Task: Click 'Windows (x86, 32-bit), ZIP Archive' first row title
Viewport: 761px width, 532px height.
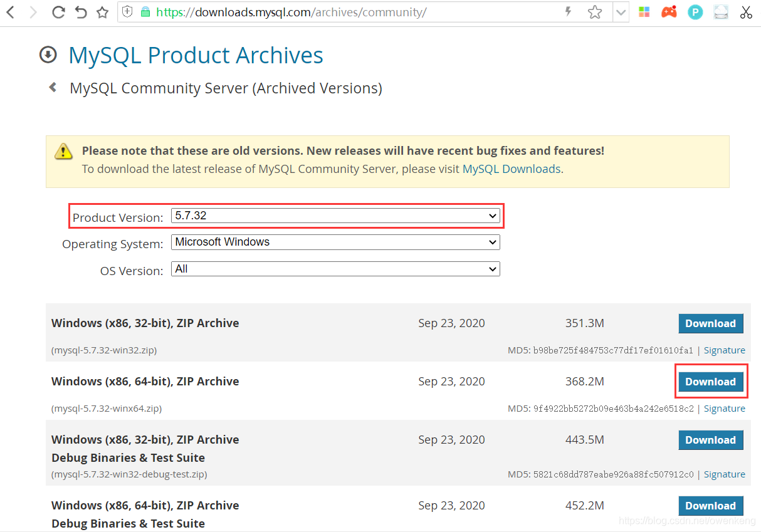Action: [x=145, y=323]
